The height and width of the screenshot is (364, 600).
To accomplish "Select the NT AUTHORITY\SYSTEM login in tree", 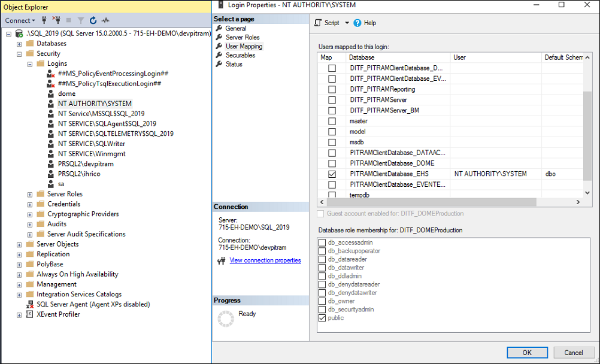I will coord(95,104).
